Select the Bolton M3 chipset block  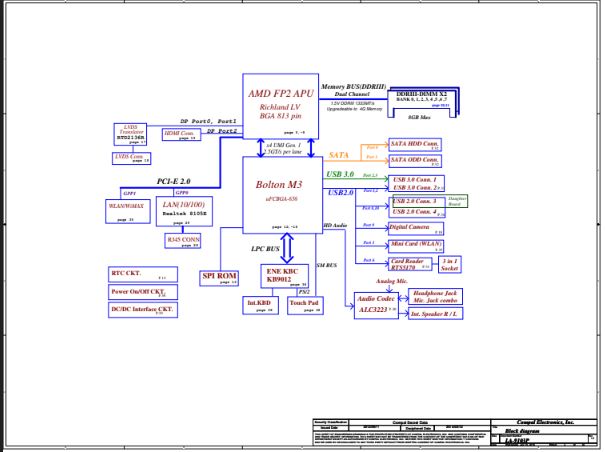283,195
